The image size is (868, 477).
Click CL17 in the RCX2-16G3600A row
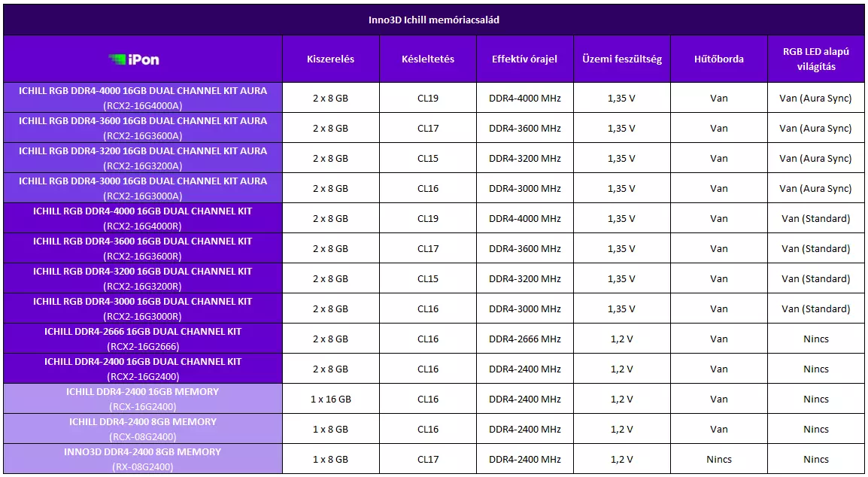click(x=428, y=128)
